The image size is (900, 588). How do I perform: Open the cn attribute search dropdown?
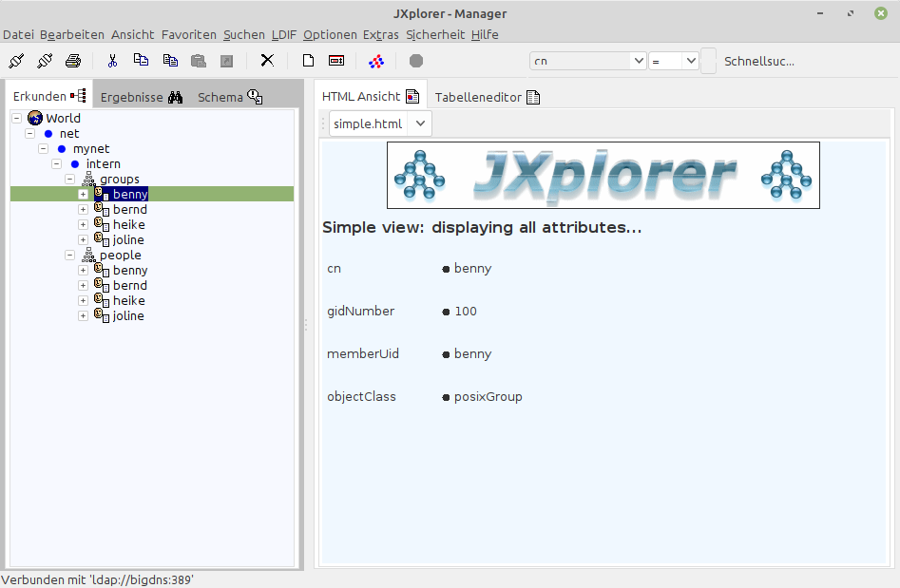638,61
